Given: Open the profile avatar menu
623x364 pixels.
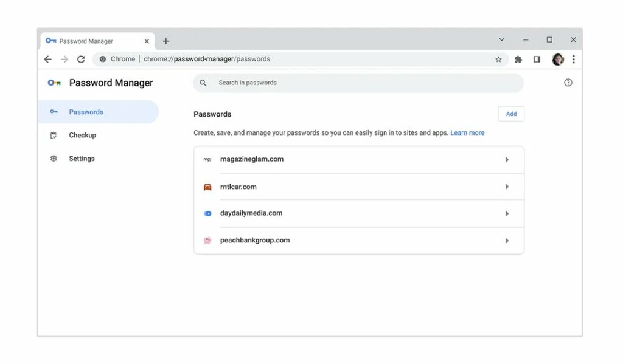Looking at the screenshot, I should pyautogui.click(x=558, y=59).
